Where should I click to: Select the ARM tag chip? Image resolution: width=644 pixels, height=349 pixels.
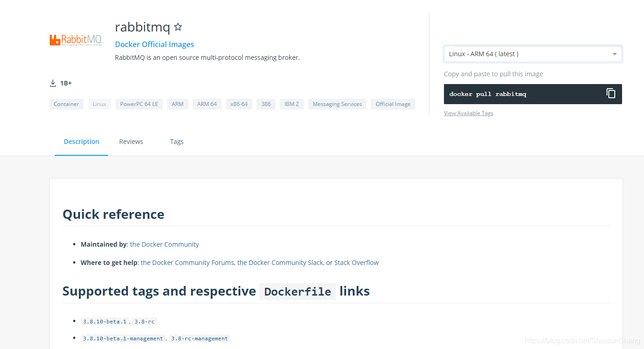pyautogui.click(x=178, y=104)
